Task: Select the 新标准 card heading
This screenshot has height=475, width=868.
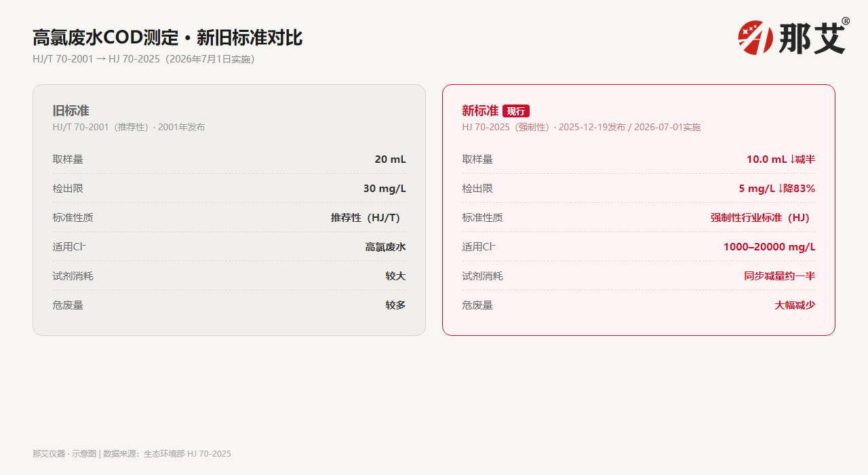Action: pos(480,111)
